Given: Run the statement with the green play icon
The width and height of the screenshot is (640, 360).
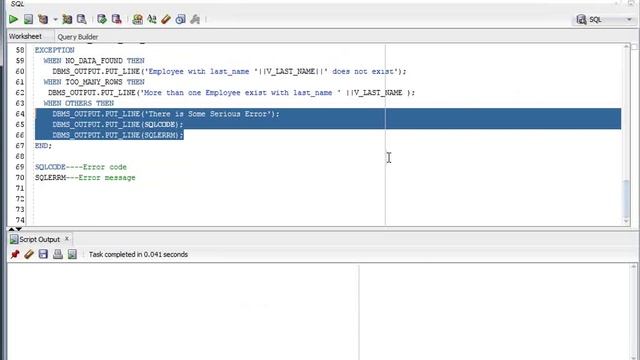Looking at the screenshot, I should (13, 19).
